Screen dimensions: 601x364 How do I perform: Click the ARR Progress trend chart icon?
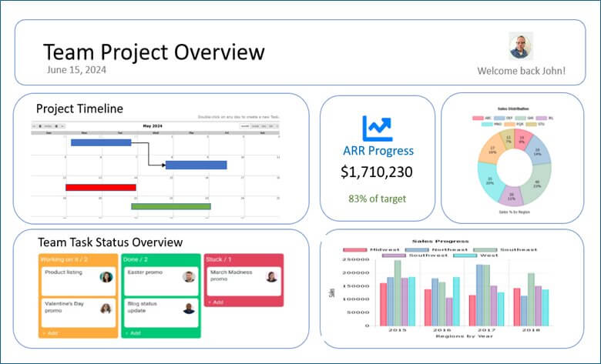coord(377,128)
